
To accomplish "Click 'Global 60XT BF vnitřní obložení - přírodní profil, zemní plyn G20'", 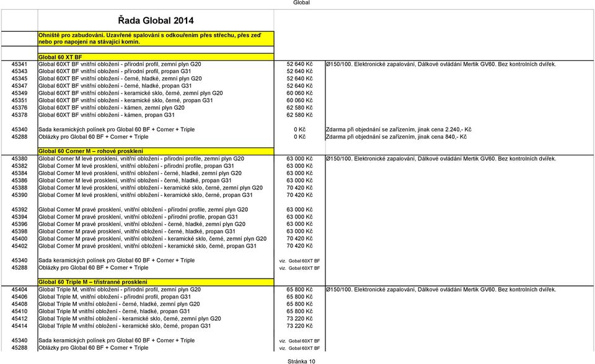I will 120,64.
